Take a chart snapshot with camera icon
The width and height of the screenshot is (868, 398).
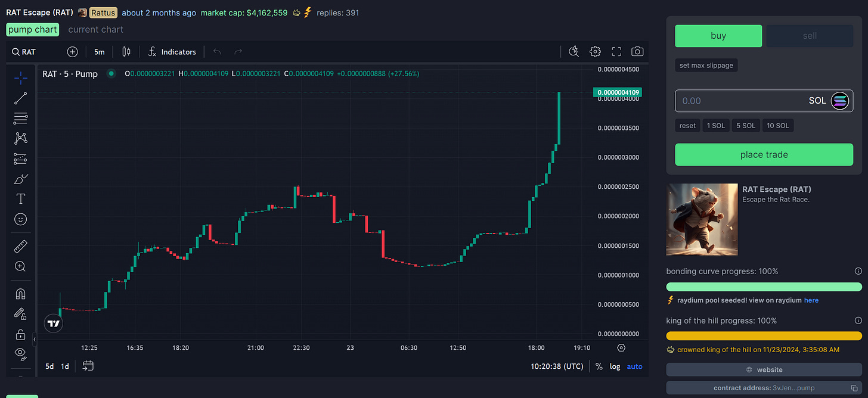point(637,52)
